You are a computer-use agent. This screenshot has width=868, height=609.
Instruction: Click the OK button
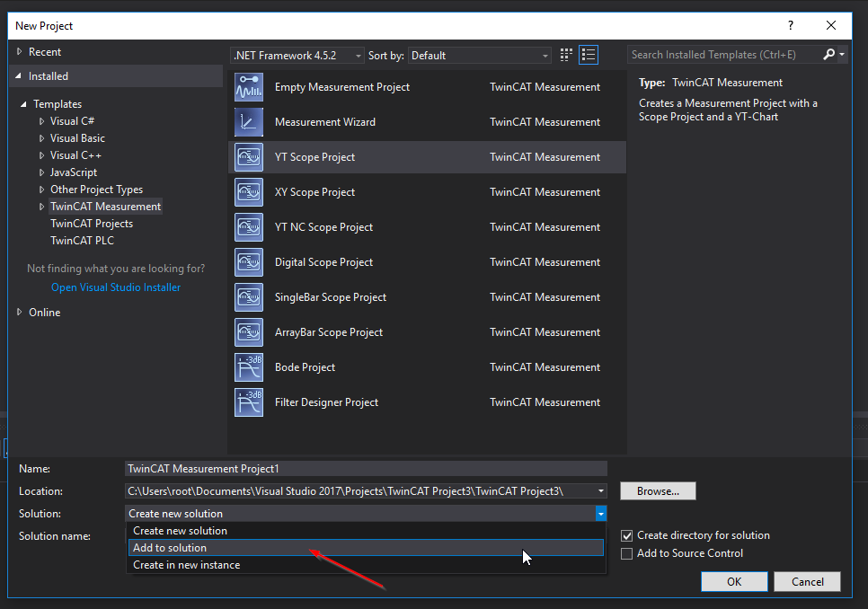click(734, 582)
